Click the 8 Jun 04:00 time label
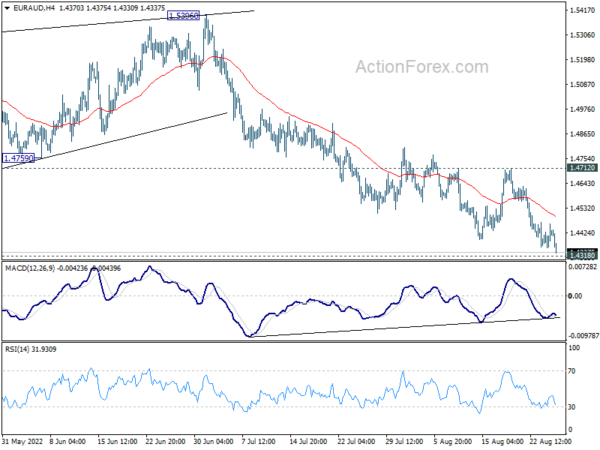 68,441
